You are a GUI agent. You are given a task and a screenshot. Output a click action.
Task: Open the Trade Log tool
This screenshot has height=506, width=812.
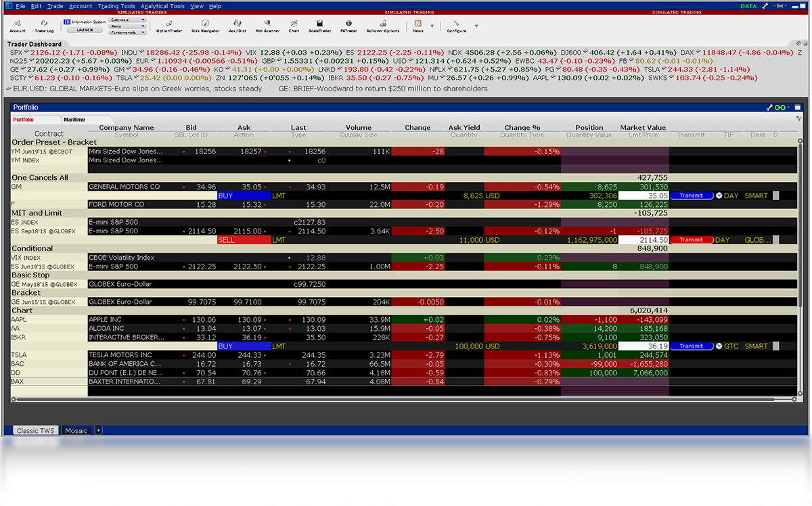(x=44, y=26)
